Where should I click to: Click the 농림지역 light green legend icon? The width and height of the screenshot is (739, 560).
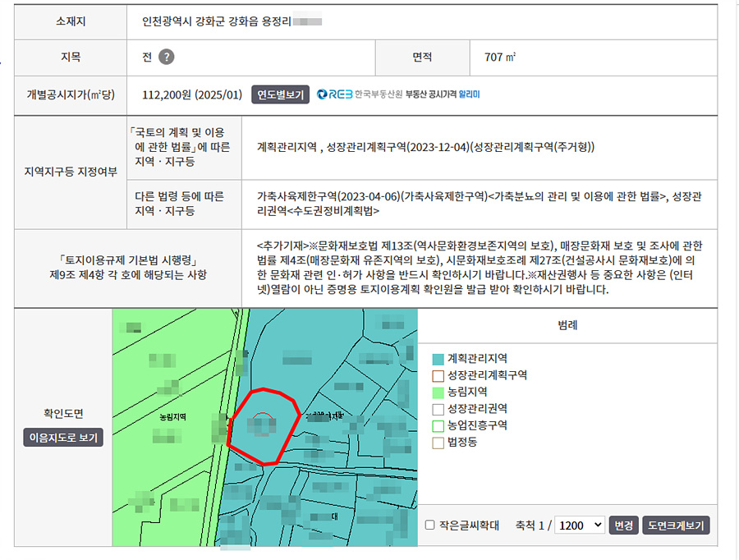438,392
